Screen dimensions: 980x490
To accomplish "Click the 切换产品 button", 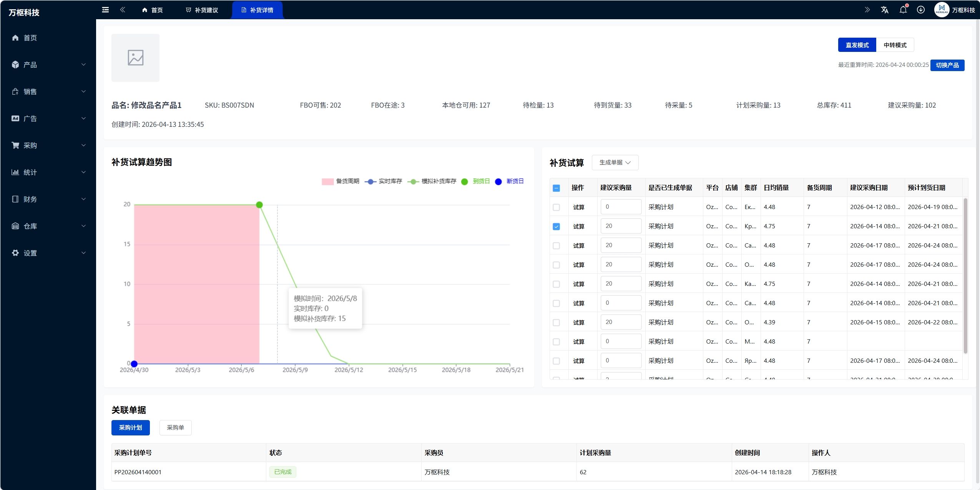I will tap(947, 65).
